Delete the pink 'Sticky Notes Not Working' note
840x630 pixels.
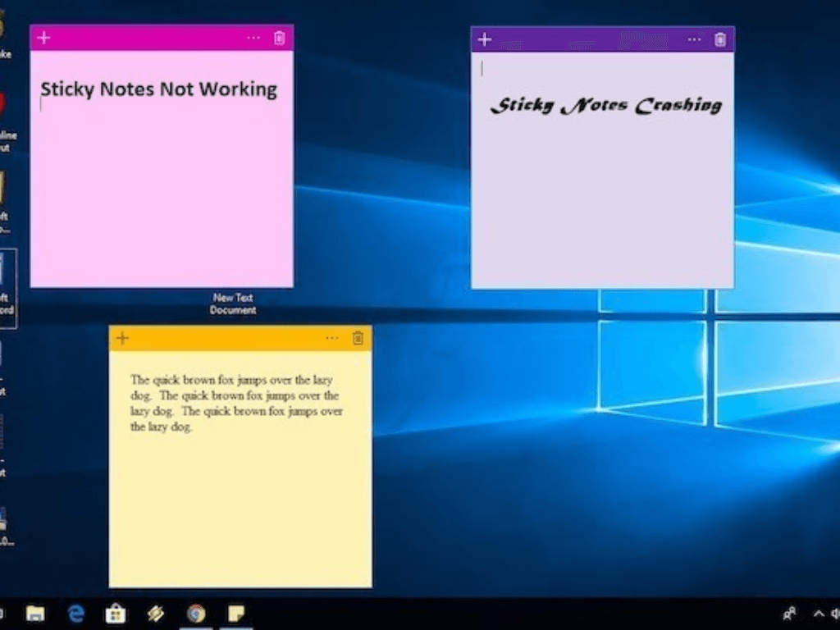pos(279,38)
